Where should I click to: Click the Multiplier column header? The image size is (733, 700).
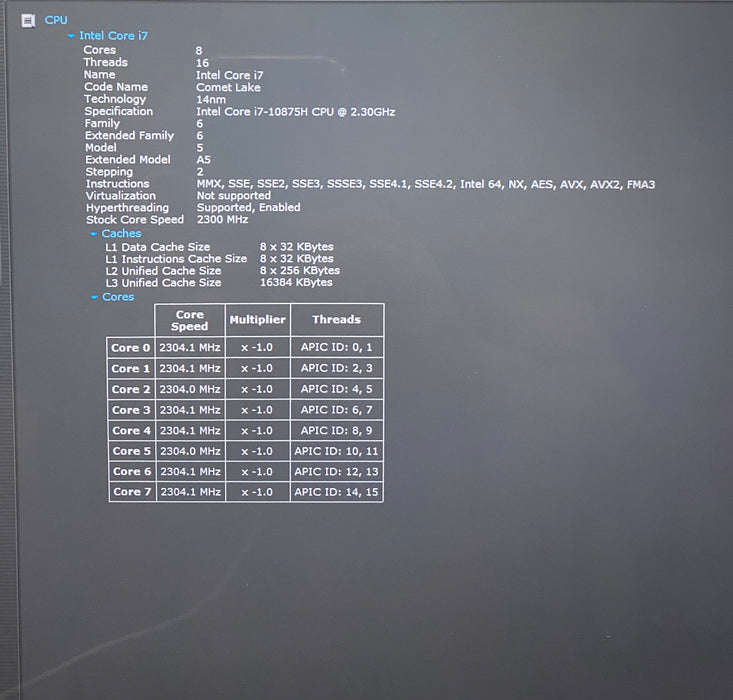[x=258, y=320]
